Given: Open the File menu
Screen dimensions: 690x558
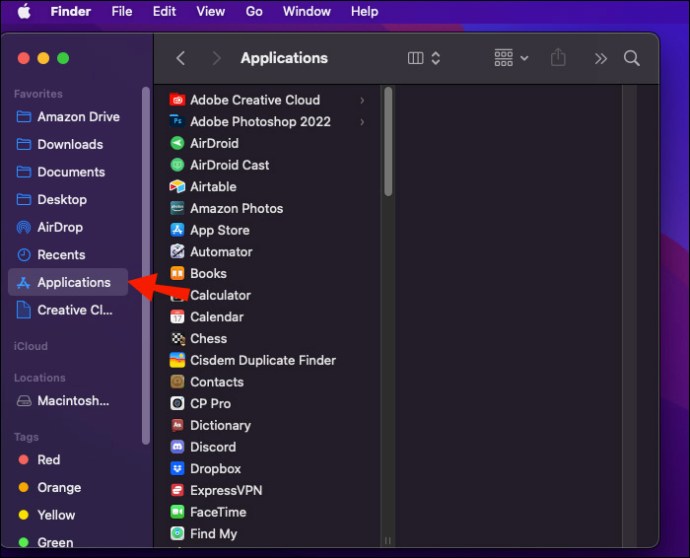Looking at the screenshot, I should tap(121, 11).
